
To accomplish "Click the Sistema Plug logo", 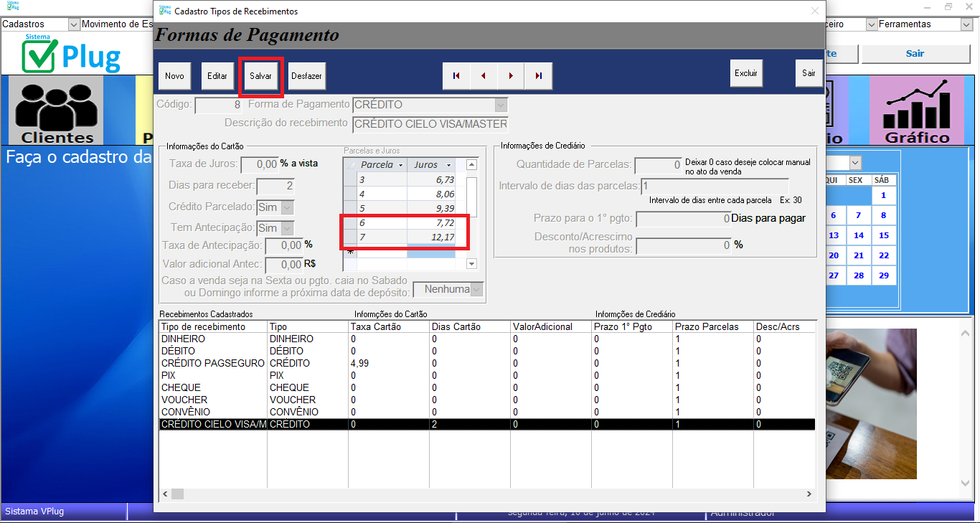I will (x=71, y=55).
